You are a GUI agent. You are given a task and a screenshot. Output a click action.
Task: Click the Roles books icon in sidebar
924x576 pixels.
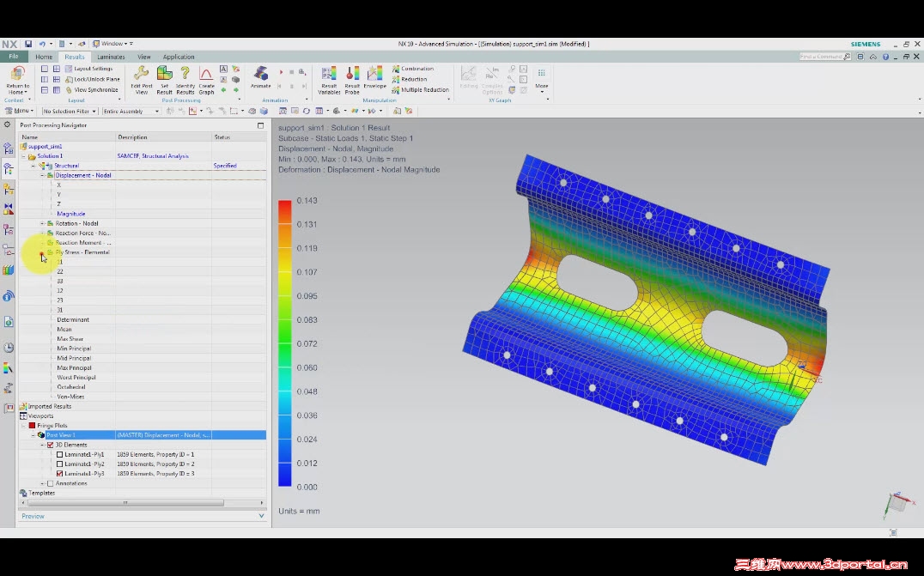coord(9,270)
